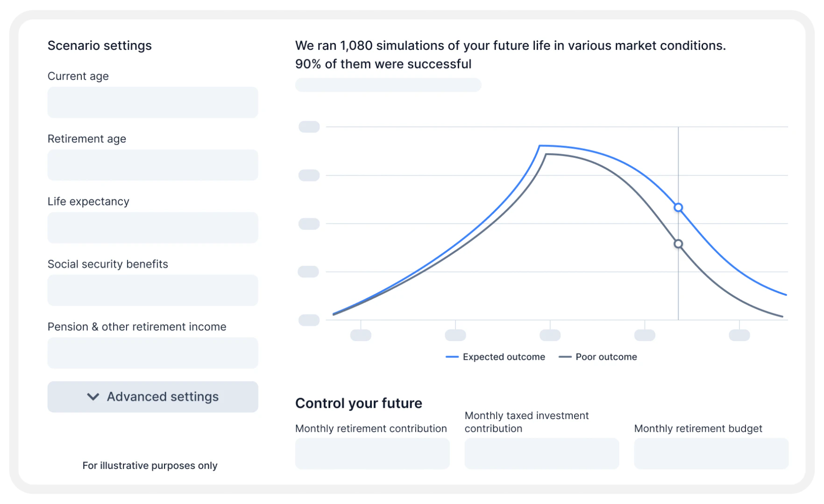Click the Expected outcome legend line icon
The height and width of the screenshot is (504, 824).
point(451,357)
